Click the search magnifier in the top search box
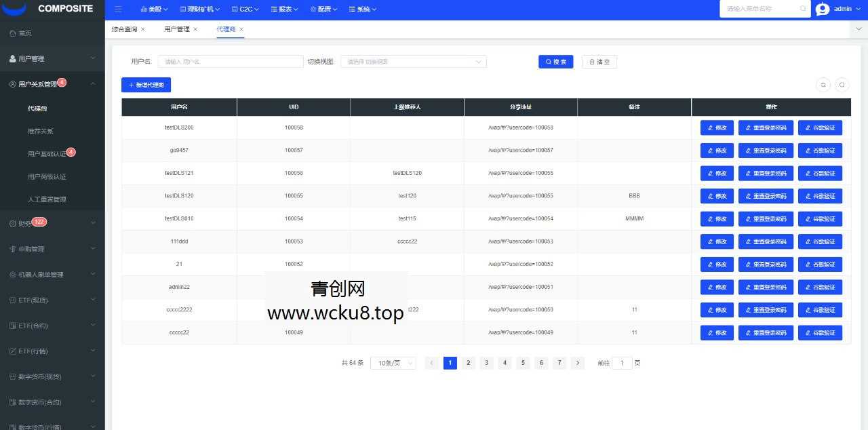The image size is (868, 430). 804,9
